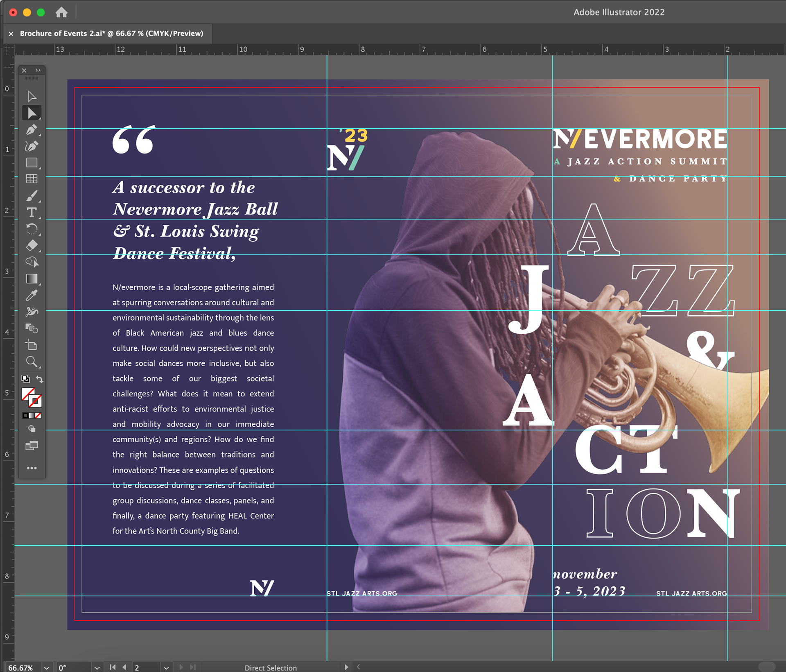Go to the next artboard
This screenshot has height=672, width=786.
[x=181, y=667]
